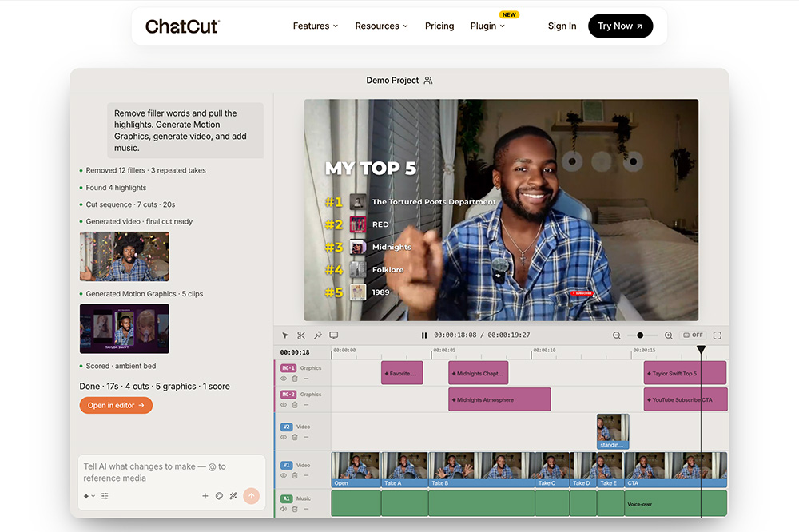Go to the ChatCut home logo
This screenshot has width=799, height=532.
182,26
